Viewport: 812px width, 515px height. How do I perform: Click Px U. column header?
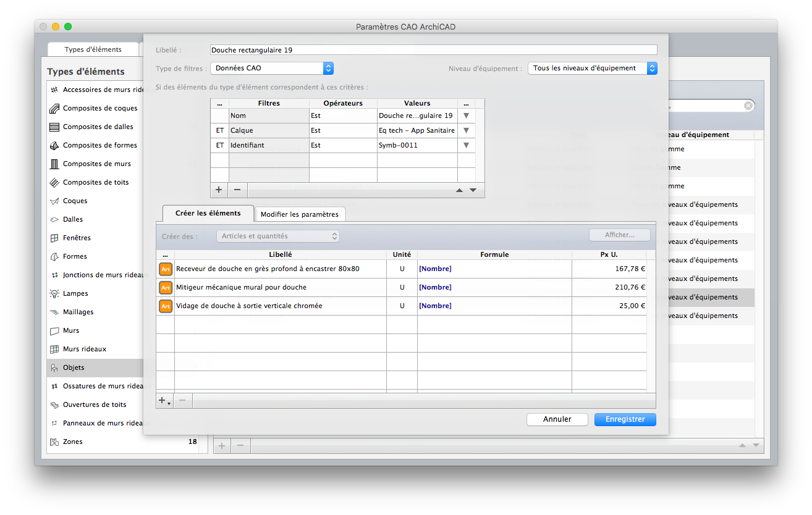pos(609,254)
